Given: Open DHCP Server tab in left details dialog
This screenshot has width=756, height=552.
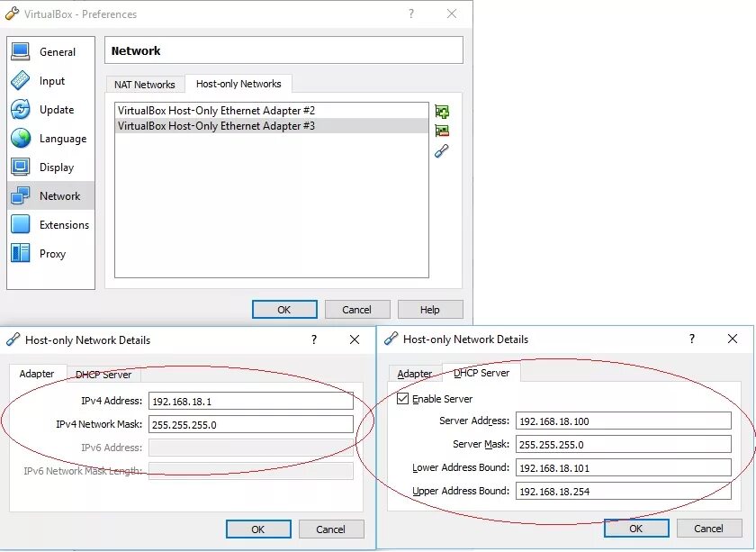Looking at the screenshot, I should (x=103, y=375).
